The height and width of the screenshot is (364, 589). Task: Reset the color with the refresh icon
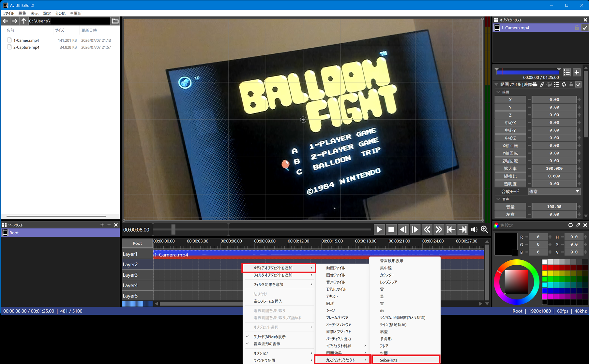pyautogui.click(x=570, y=225)
